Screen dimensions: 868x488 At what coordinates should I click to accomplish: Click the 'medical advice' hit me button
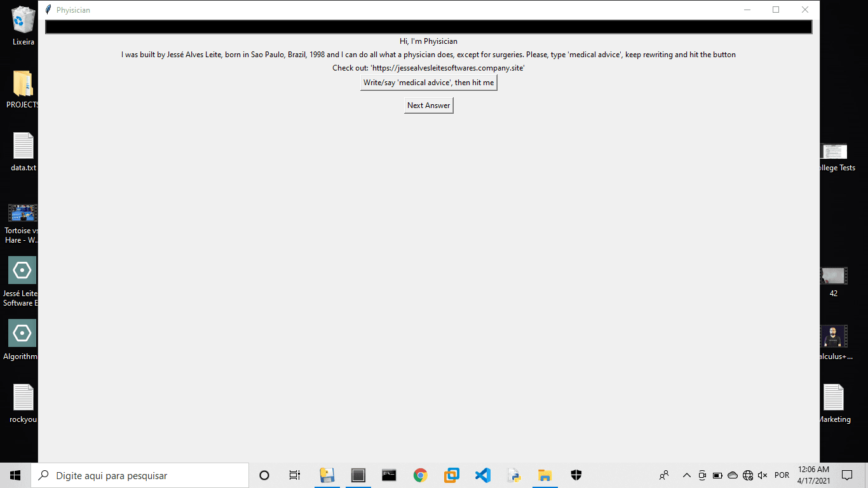428,83
